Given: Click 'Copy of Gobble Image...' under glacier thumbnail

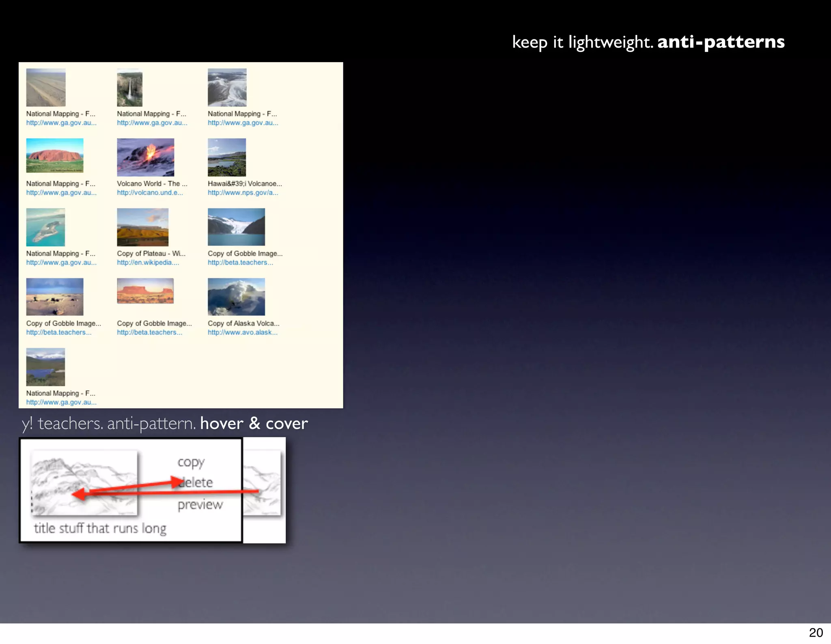Looking at the screenshot, I should pyautogui.click(x=245, y=254).
